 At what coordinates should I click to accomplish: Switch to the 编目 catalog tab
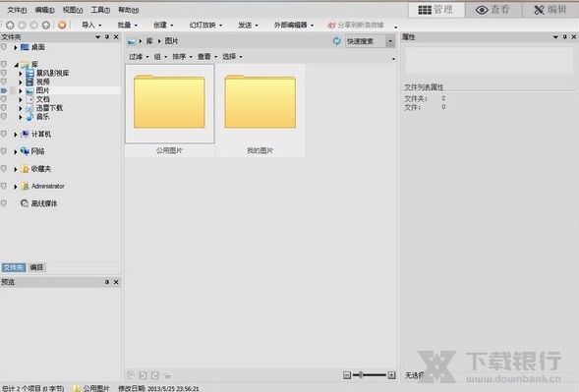(36, 267)
